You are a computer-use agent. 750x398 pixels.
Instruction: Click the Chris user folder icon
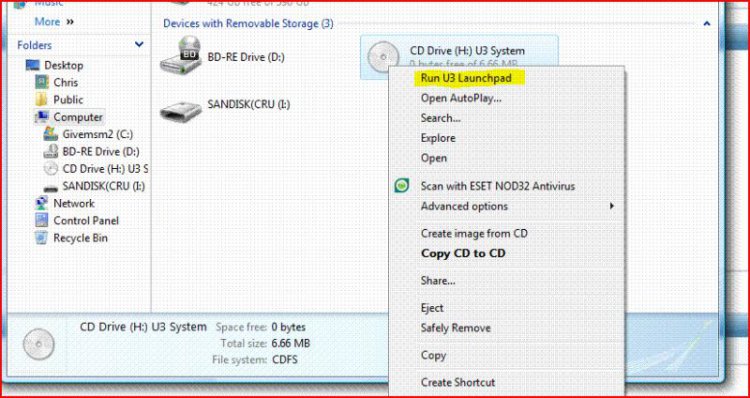click(42, 82)
